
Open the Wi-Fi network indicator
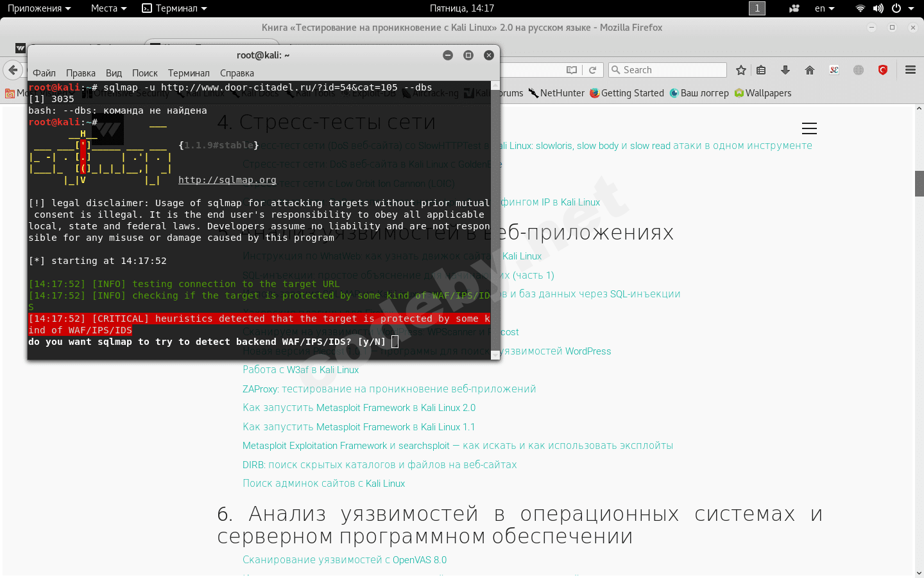pos(860,8)
